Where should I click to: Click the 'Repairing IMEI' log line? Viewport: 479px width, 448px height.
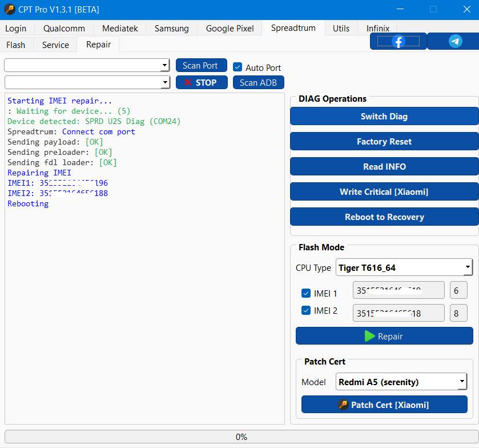coord(39,173)
